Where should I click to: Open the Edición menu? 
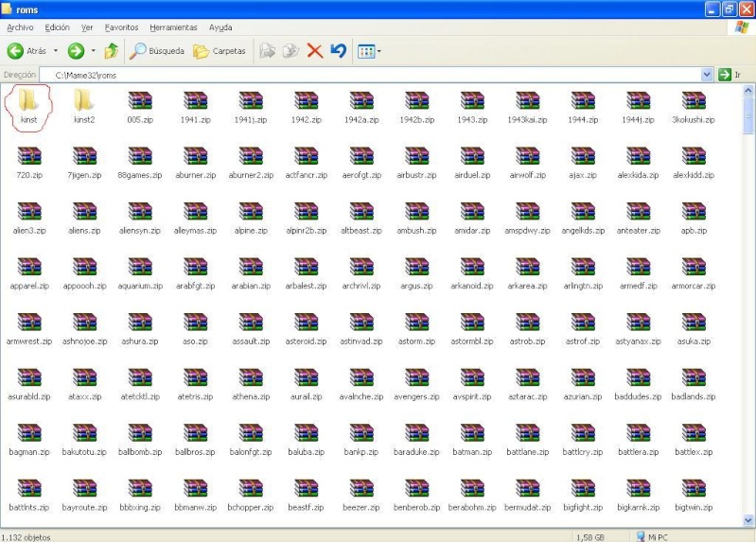pyautogui.click(x=58, y=27)
